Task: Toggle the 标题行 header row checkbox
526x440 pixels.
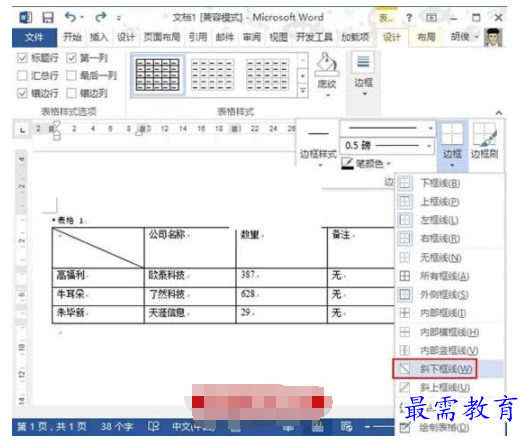Action: coord(22,58)
